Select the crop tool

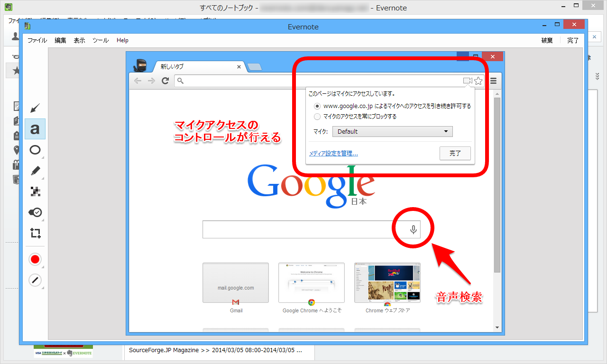[35, 233]
